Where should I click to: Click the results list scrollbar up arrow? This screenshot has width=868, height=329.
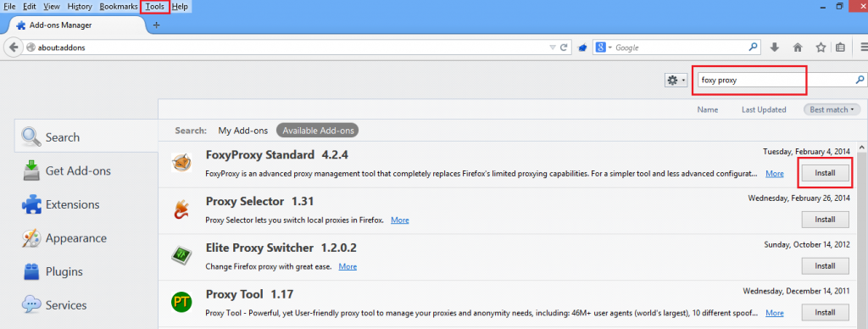[x=862, y=148]
